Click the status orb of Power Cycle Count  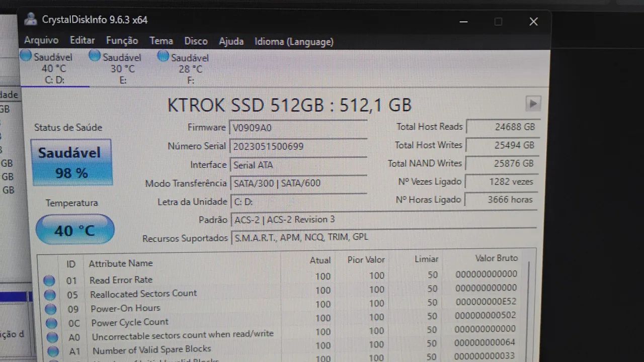[51, 323]
